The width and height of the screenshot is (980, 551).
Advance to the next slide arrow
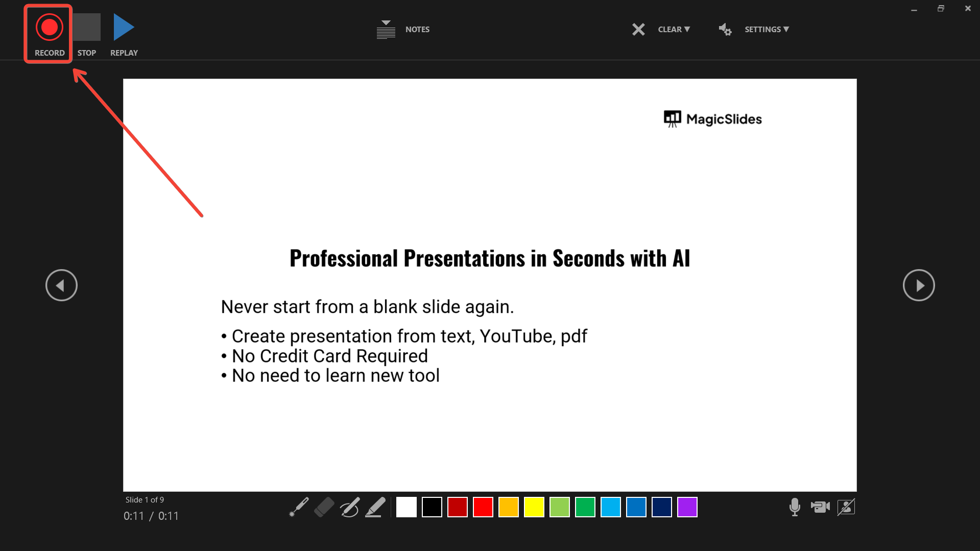[919, 285]
